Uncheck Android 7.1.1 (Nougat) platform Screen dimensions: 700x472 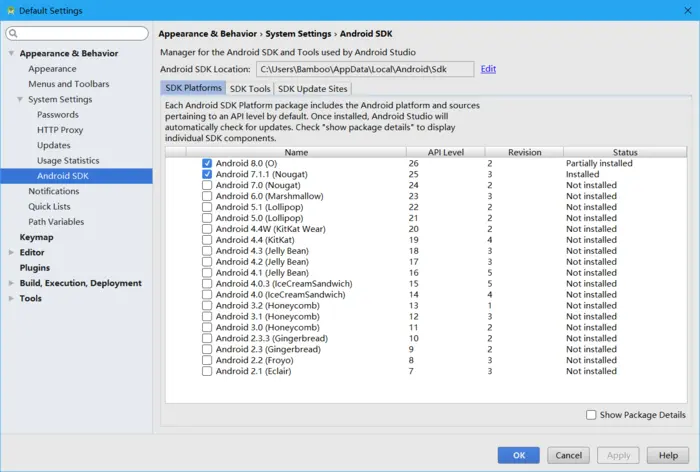(207, 174)
